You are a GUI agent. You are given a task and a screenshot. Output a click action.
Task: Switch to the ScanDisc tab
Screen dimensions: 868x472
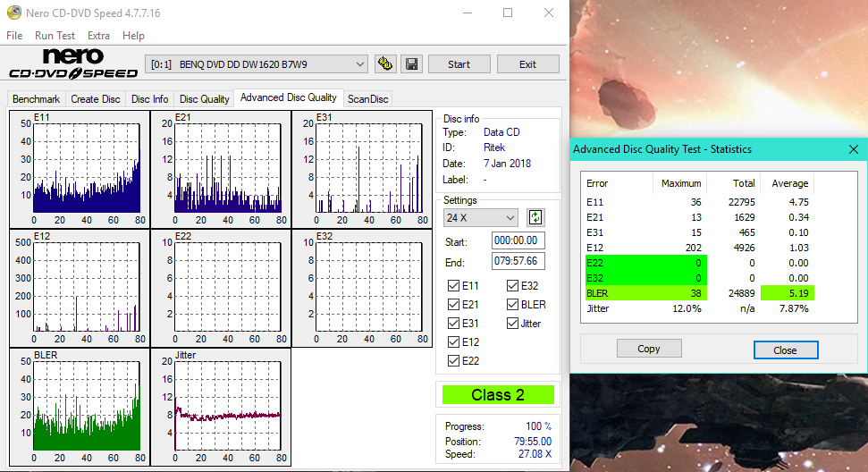(x=367, y=99)
